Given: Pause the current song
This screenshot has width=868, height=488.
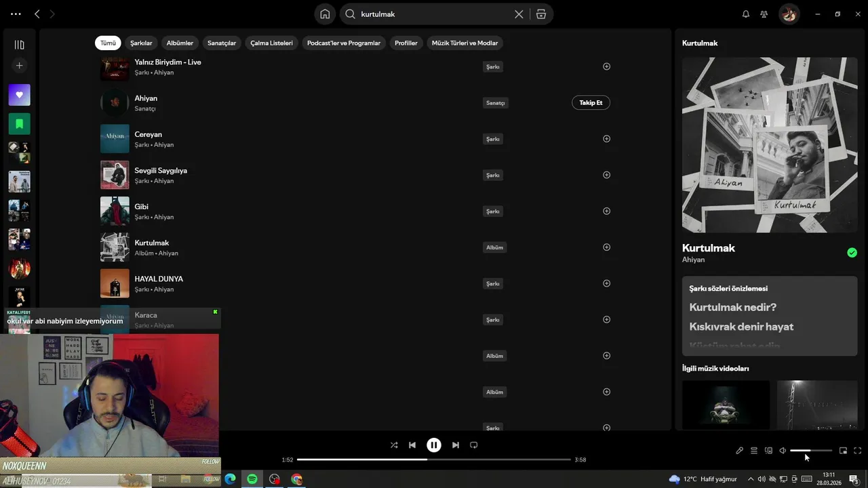Looking at the screenshot, I should pos(434,445).
